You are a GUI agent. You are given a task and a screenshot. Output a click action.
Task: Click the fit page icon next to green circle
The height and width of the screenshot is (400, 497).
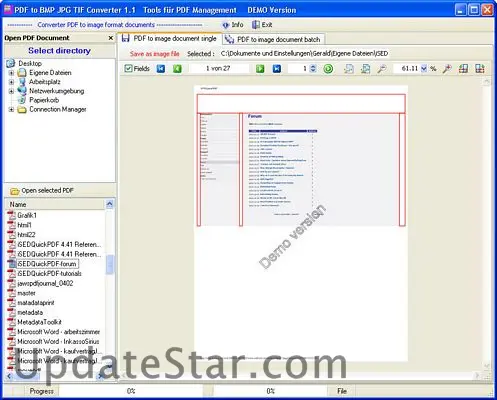(x=349, y=69)
